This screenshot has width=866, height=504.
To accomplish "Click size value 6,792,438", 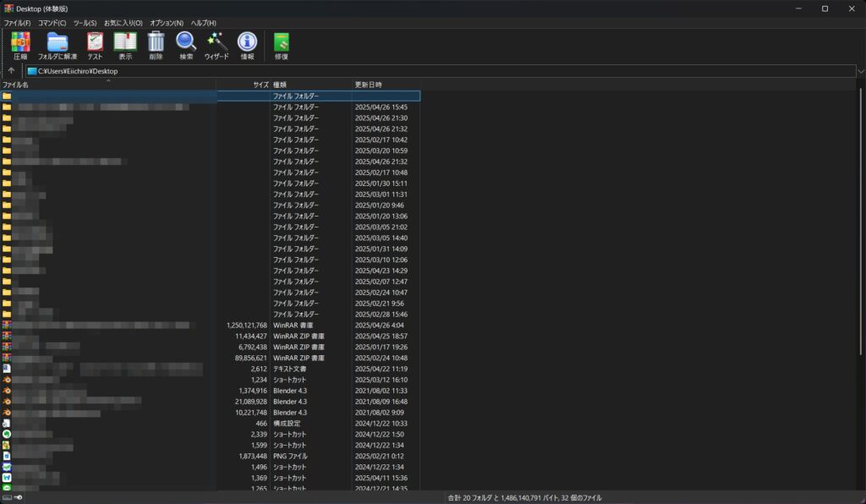I will [252, 347].
